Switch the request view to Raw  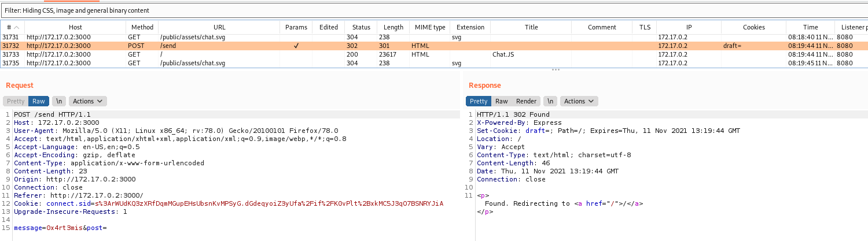39,101
